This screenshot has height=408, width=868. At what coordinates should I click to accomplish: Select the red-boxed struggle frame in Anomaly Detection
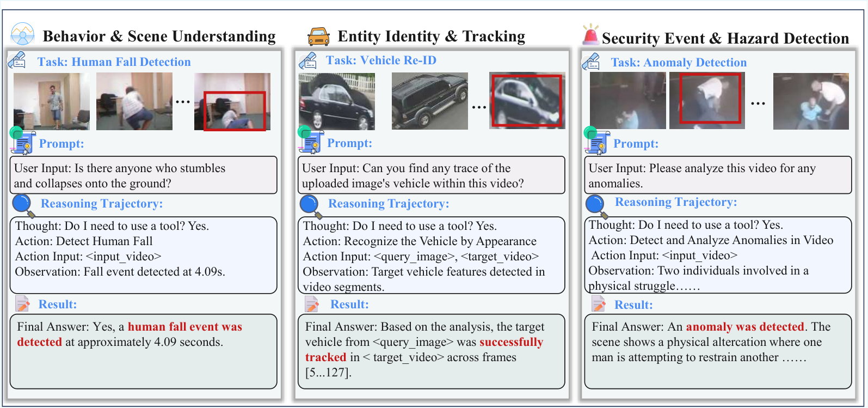[x=707, y=101]
